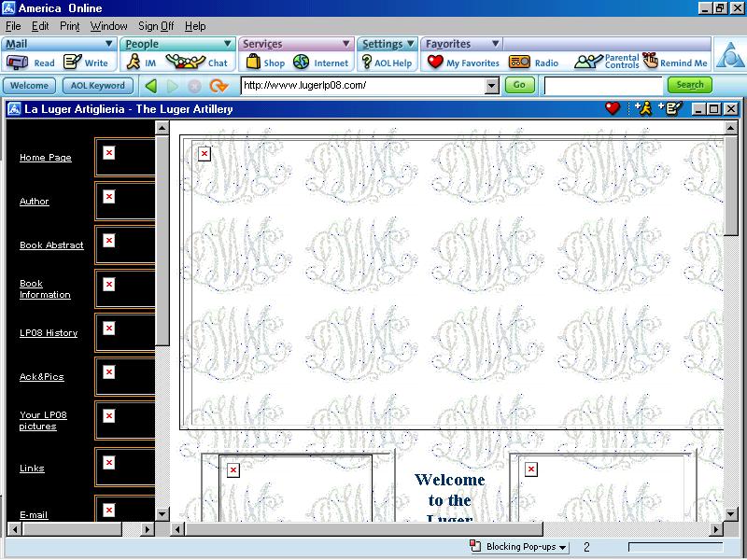Open the Sign Off menu
The image size is (747, 560).
click(156, 26)
